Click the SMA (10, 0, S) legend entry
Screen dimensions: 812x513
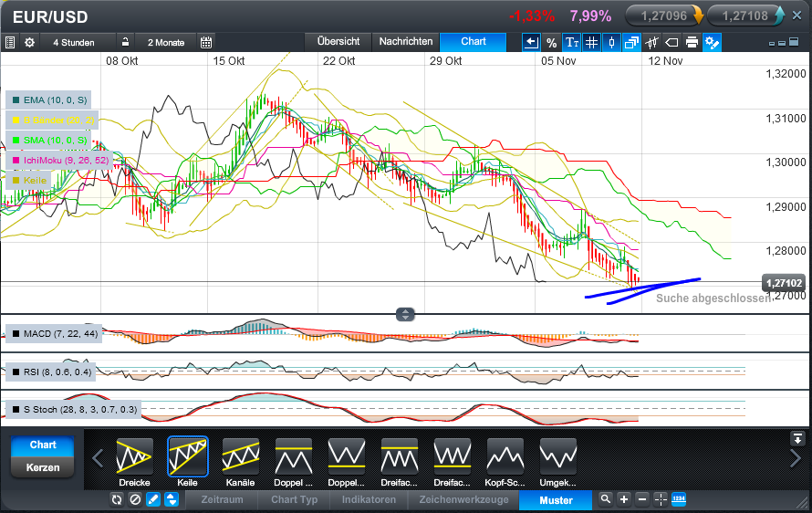tap(49, 140)
